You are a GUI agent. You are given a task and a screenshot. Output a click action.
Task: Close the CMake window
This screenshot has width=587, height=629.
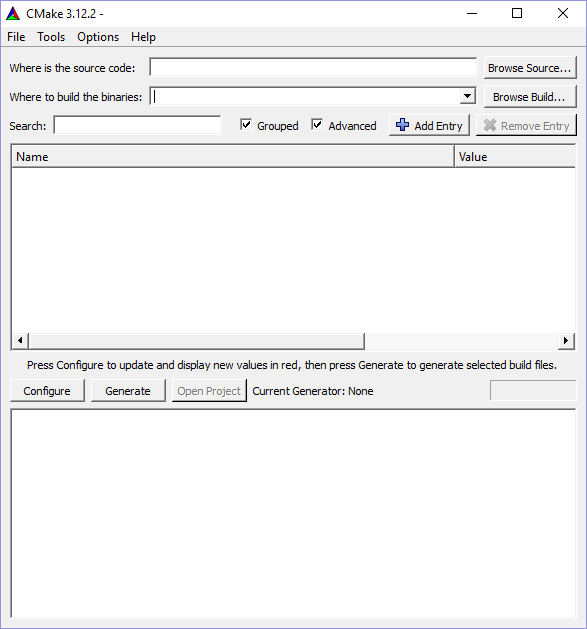coord(563,14)
